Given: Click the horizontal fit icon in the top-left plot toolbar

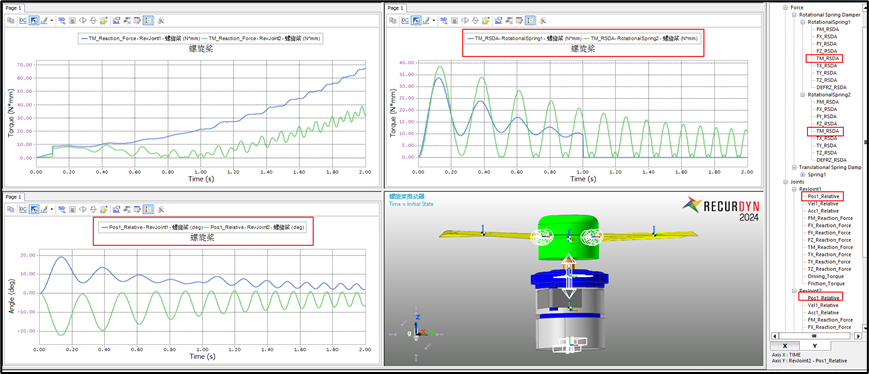Looking at the screenshot, I should [x=83, y=21].
